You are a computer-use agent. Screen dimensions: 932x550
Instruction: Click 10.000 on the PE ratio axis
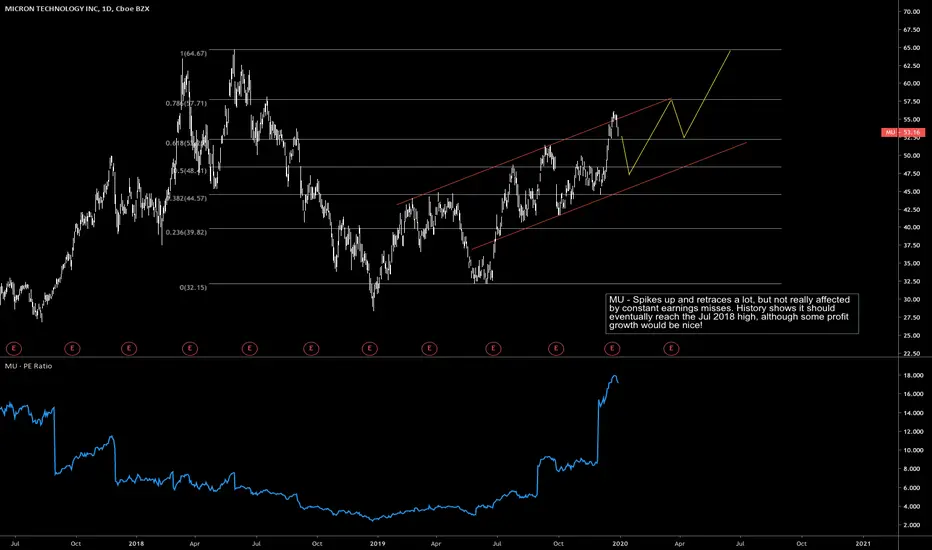(914, 450)
